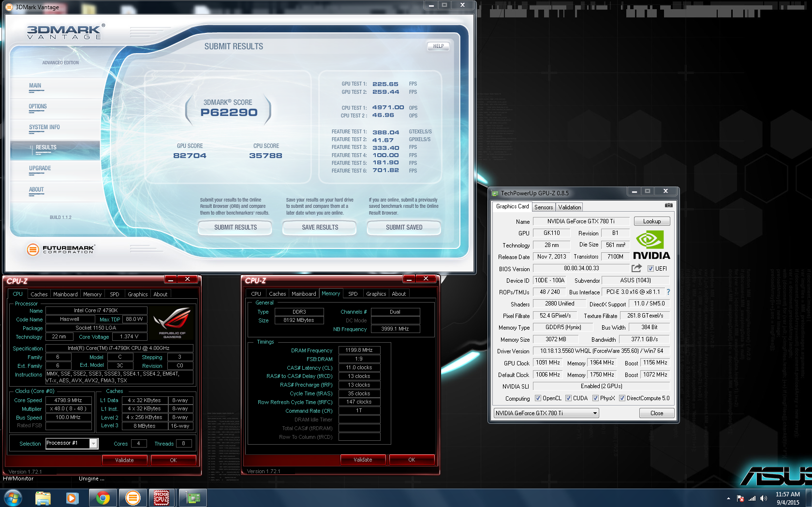Show hidden tray icons arrow
This screenshot has width=812, height=507.
coord(728,498)
